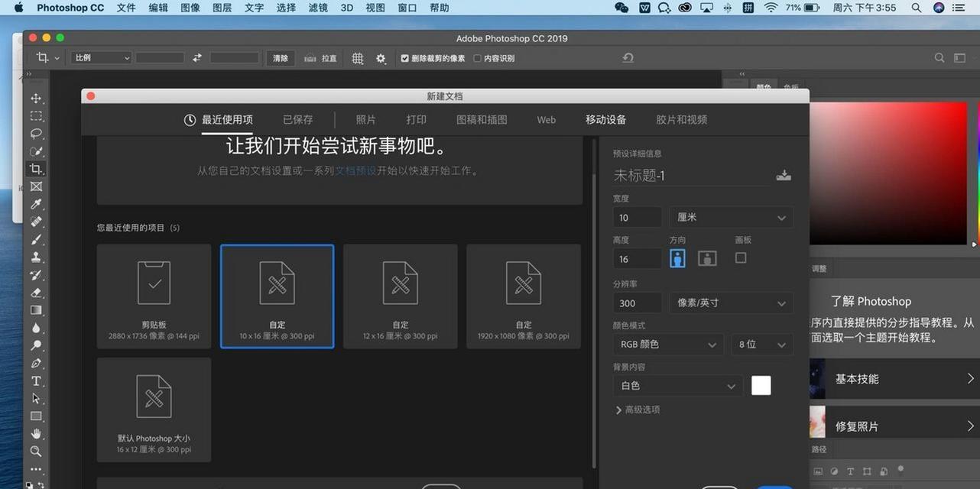Click the white background color swatch
This screenshot has width=980, height=489.
click(761, 386)
